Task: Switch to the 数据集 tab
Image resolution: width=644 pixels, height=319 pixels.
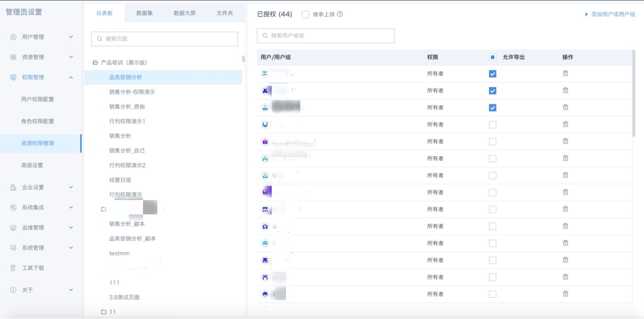Action: (x=144, y=13)
